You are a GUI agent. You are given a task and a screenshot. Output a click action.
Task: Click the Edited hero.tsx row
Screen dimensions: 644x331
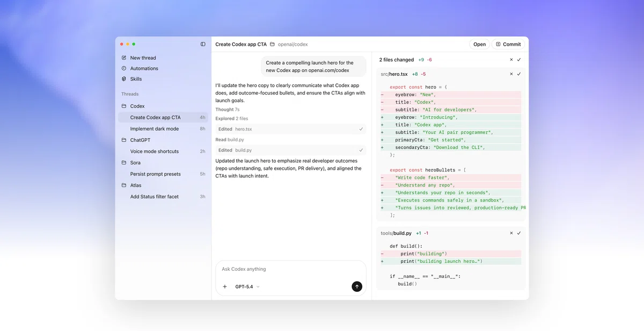[x=291, y=129]
